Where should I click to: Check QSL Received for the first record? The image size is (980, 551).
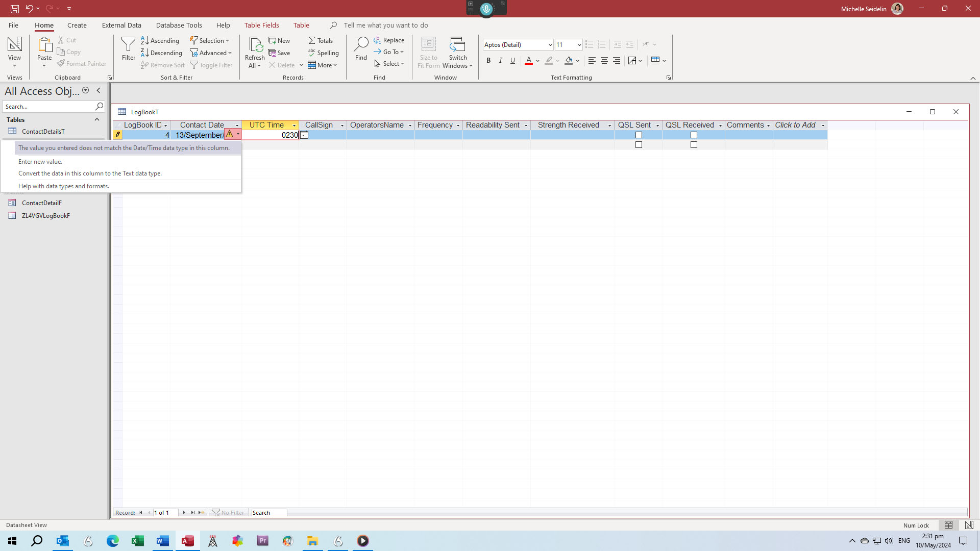(694, 135)
